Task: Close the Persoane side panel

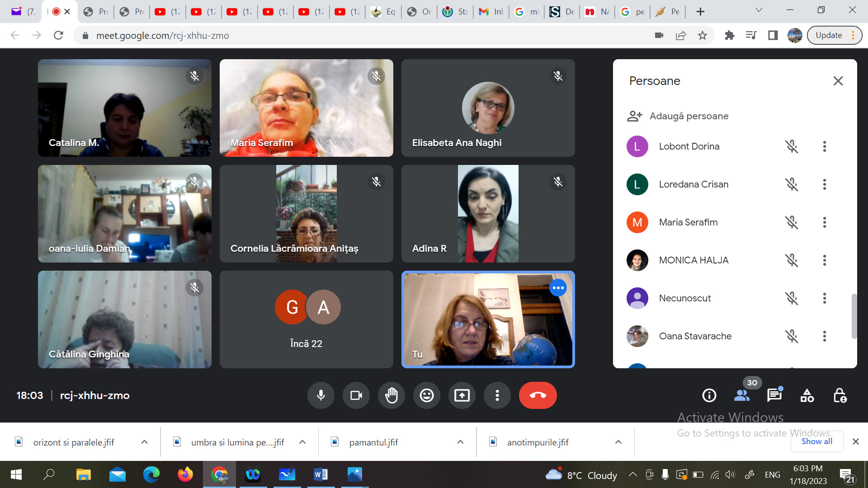Action: [x=838, y=81]
